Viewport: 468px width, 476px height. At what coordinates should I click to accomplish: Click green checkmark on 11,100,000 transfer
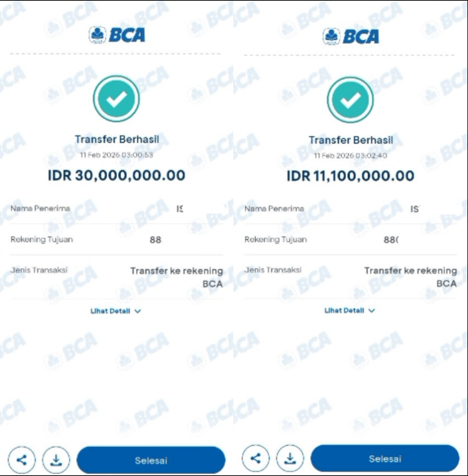click(x=351, y=100)
